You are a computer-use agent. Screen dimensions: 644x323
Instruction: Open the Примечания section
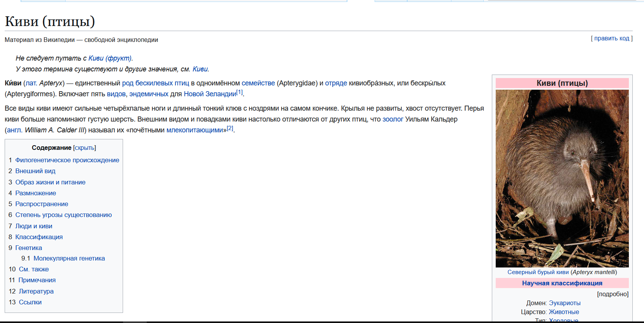point(37,280)
